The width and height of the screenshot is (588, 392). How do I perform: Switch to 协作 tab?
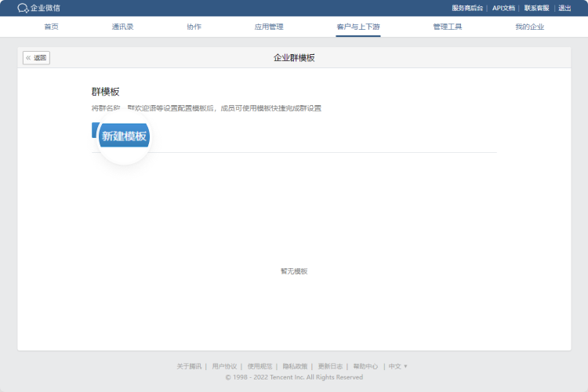pyautogui.click(x=194, y=27)
